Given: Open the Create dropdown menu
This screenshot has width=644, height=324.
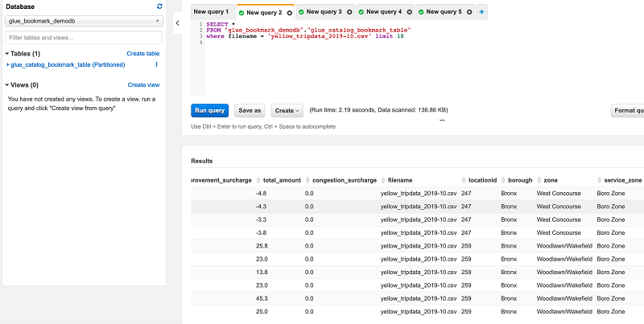Looking at the screenshot, I should [x=287, y=110].
